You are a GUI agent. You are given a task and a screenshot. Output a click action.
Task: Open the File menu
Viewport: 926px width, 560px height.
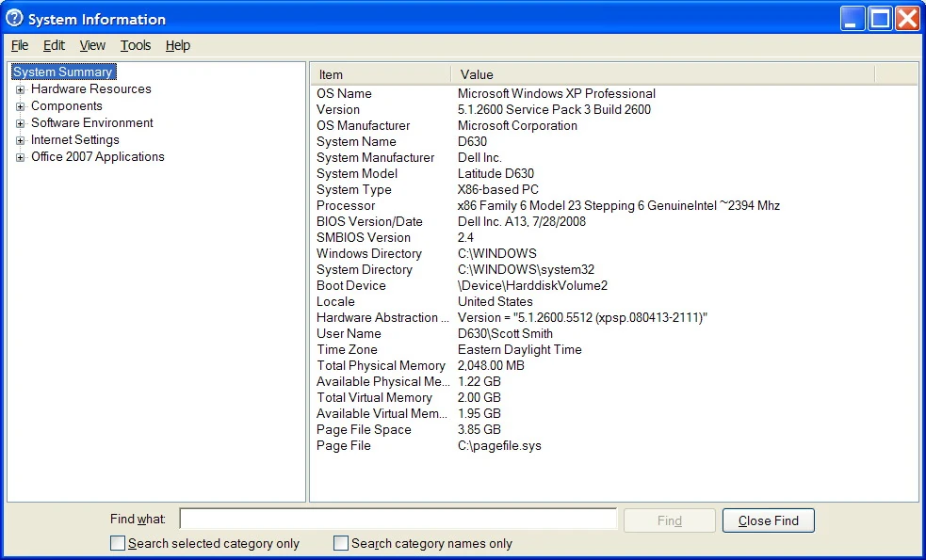20,45
